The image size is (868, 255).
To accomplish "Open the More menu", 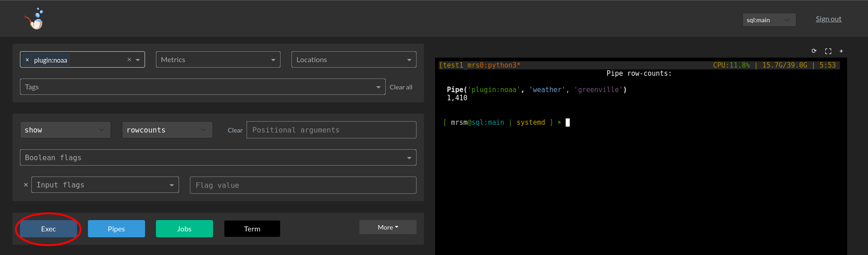I will point(388,227).
